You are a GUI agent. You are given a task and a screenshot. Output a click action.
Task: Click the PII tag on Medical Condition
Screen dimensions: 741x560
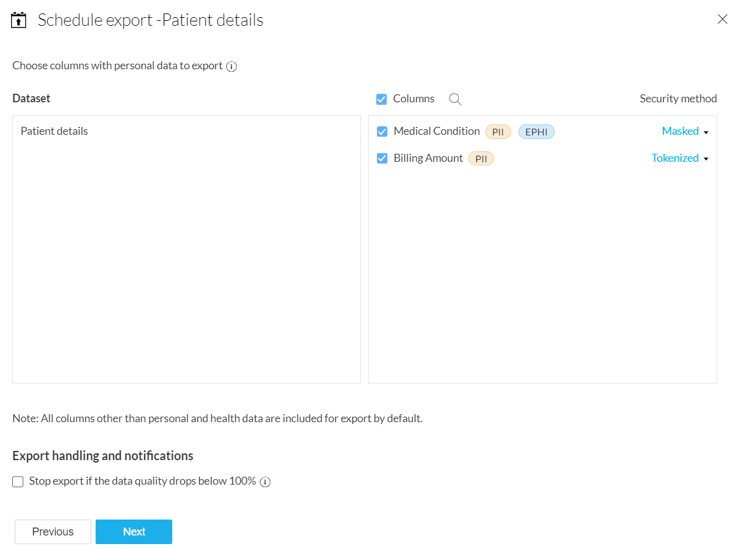coord(498,132)
